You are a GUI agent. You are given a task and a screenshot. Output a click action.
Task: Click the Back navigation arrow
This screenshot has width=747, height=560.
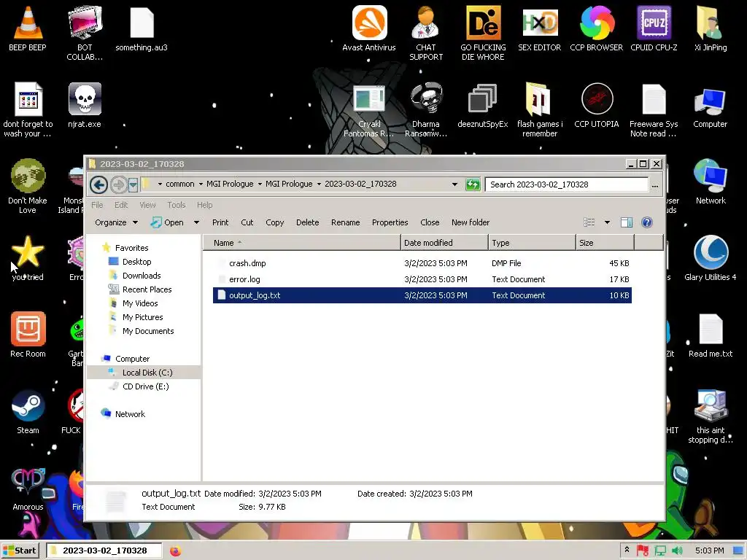tap(98, 184)
